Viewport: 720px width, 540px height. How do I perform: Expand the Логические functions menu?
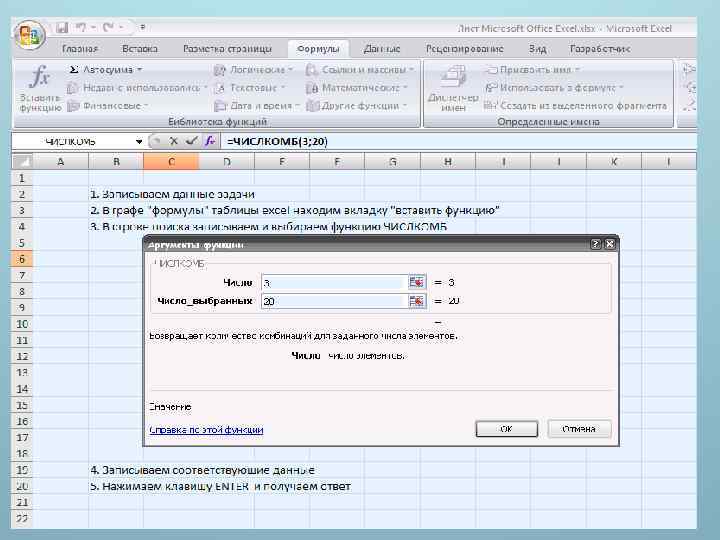[253, 70]
